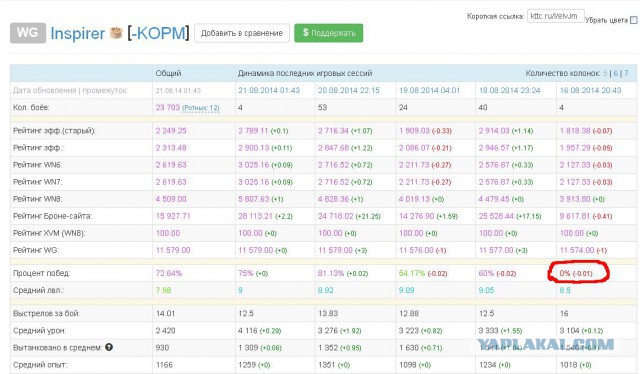Image resolution: width=640 pixels, height=374 pixels.
Task: Click average damage value 4 116
Action: [248, 331]
